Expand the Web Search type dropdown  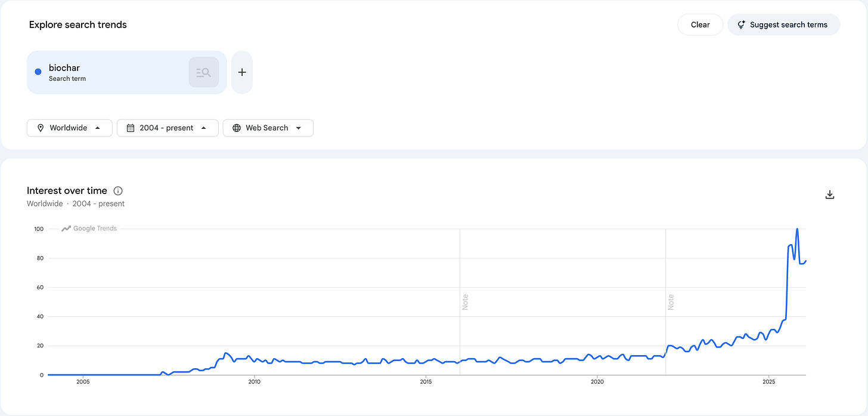point(268,128)
